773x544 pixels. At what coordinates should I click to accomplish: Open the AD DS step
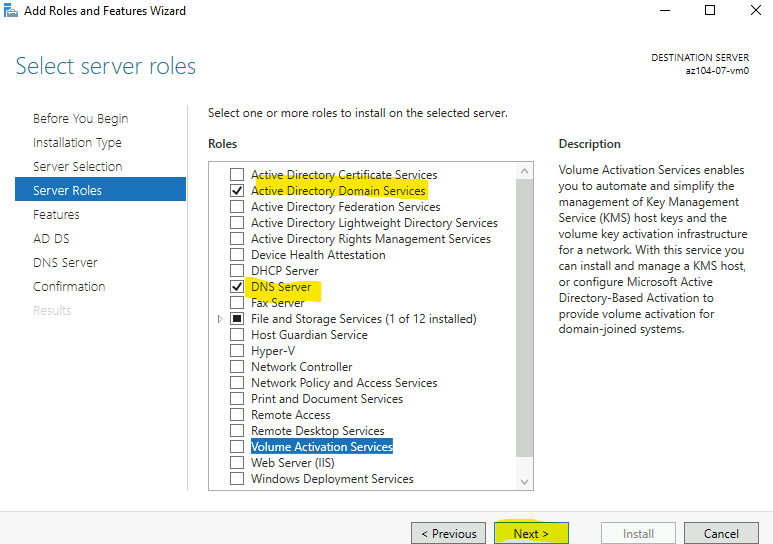coord(51,239)
